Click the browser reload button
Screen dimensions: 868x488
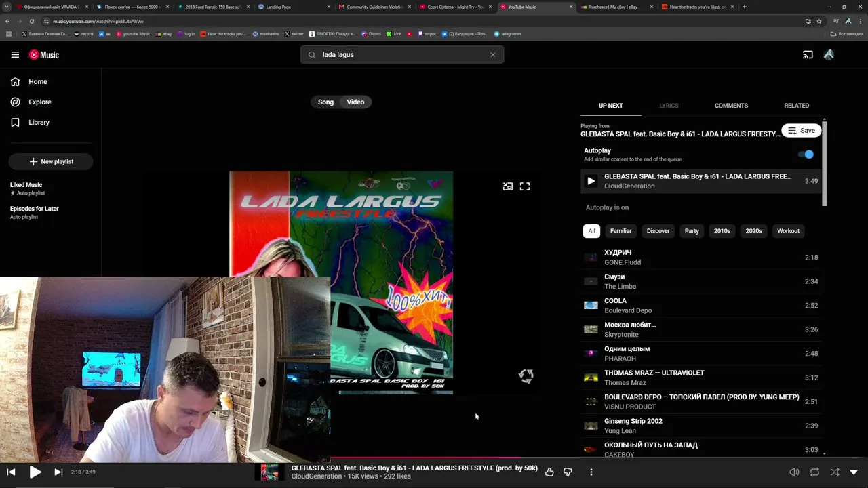(32, 21)
